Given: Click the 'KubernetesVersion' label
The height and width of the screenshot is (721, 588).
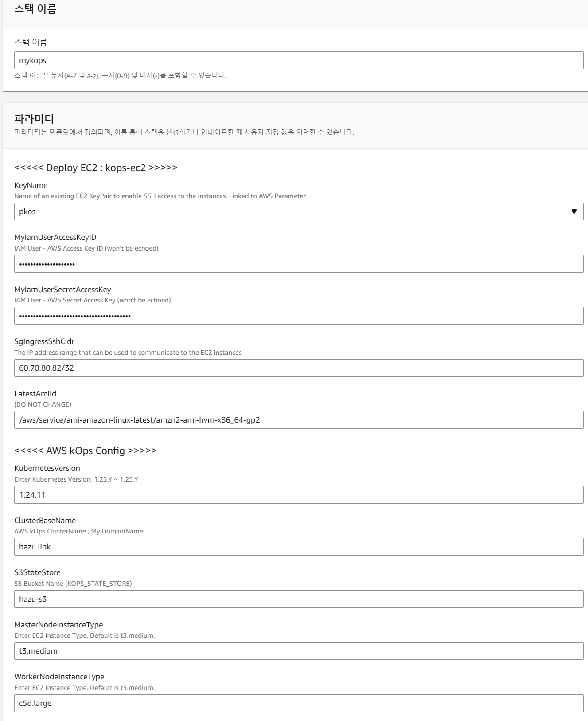Looking at the screenshot, I should pyautogui.click(x=47, y=468).
